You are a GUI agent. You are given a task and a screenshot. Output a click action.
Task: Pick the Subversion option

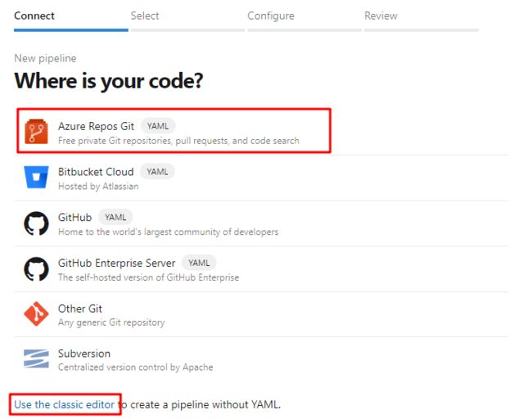(x=261, y=359)
